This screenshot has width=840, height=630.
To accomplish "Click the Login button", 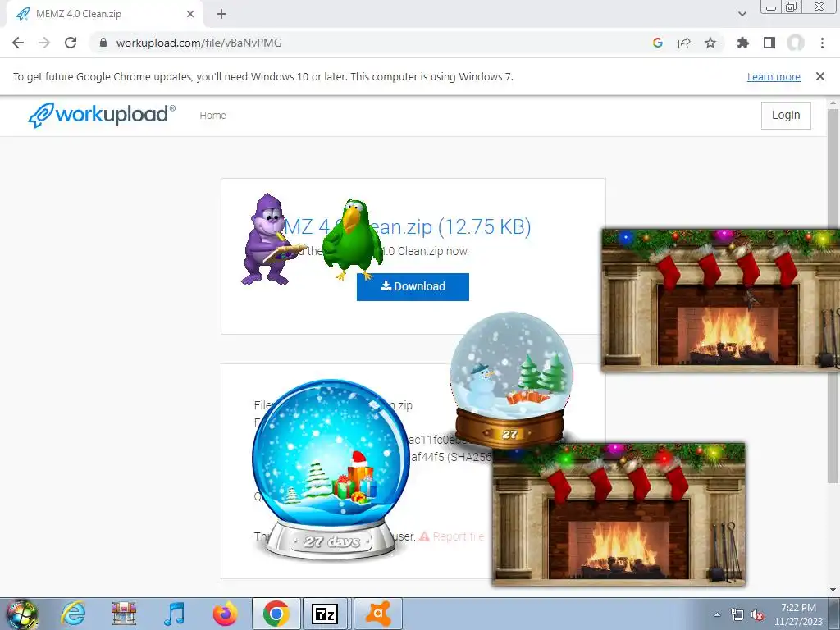I will tap(786, 115).
